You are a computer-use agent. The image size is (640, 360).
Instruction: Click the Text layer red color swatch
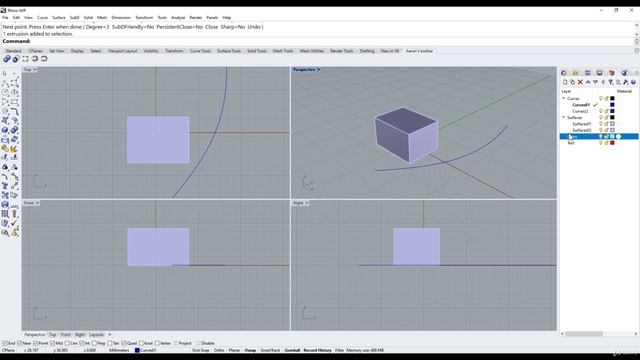(612, 143)
